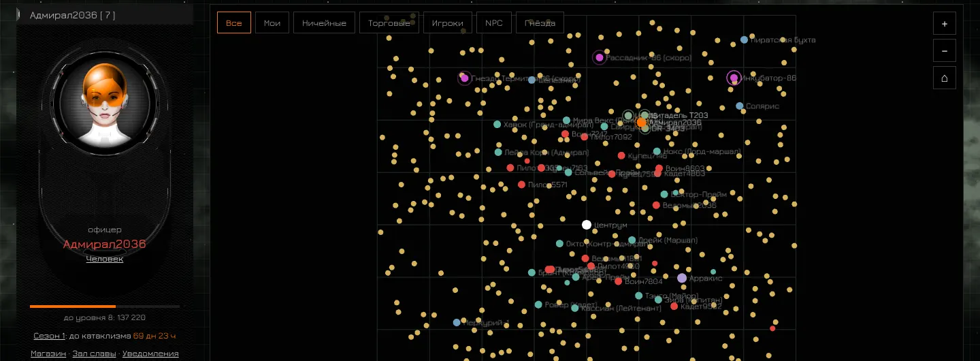Click the level experience progress bar
Viewport: 980px width, 361px height.
click(x=105, y=307)
